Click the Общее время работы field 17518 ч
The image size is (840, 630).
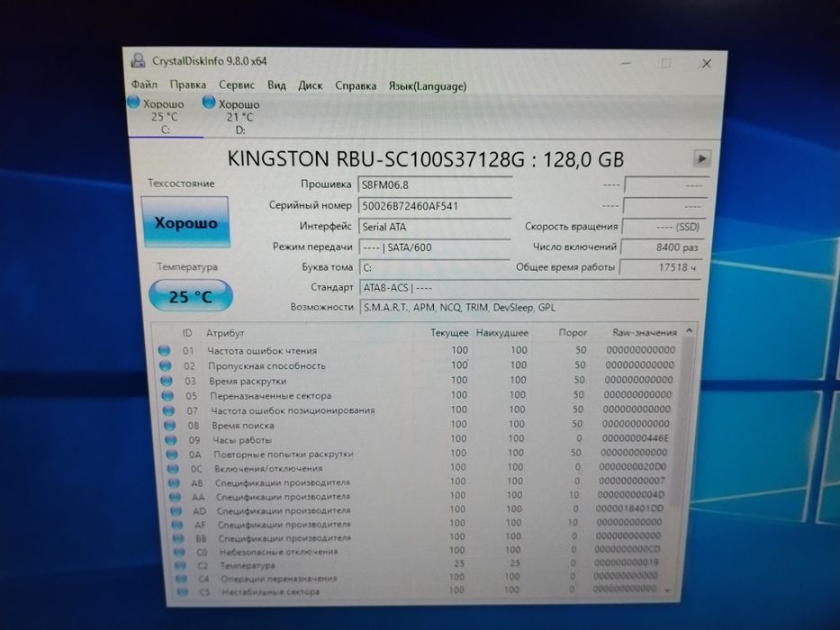click(660, 267)
